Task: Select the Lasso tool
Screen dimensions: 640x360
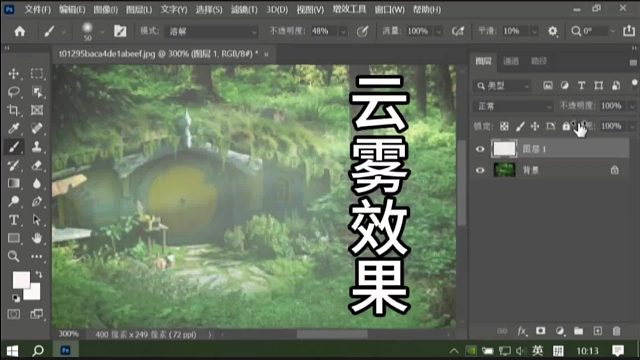Action: pyautogui.click(x=13, y=92)
